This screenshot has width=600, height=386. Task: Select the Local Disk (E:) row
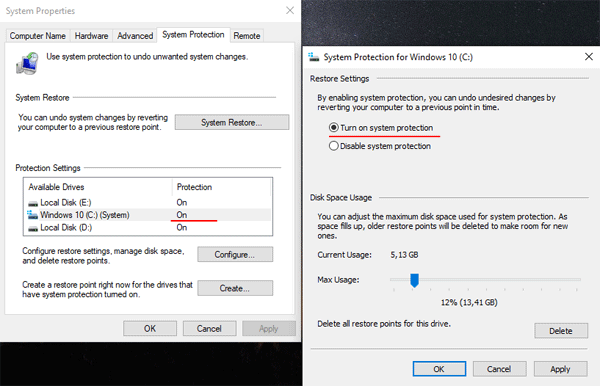148,202
